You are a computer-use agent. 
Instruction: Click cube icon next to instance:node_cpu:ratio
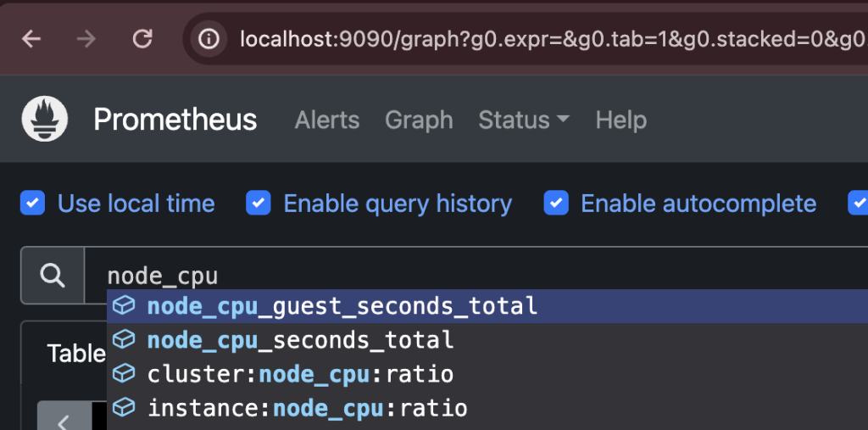(x=125, y=408)
